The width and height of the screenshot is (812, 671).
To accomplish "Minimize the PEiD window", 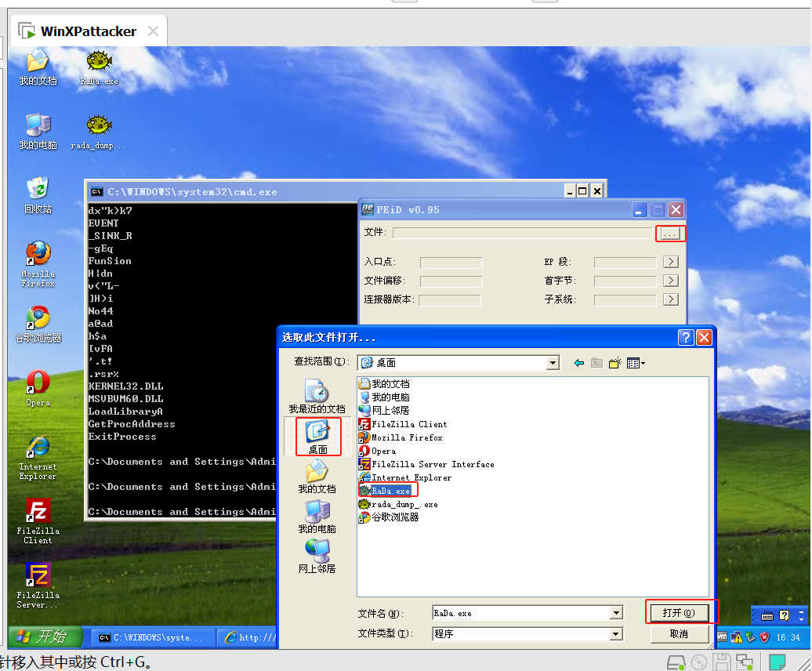I will point(639,210).
